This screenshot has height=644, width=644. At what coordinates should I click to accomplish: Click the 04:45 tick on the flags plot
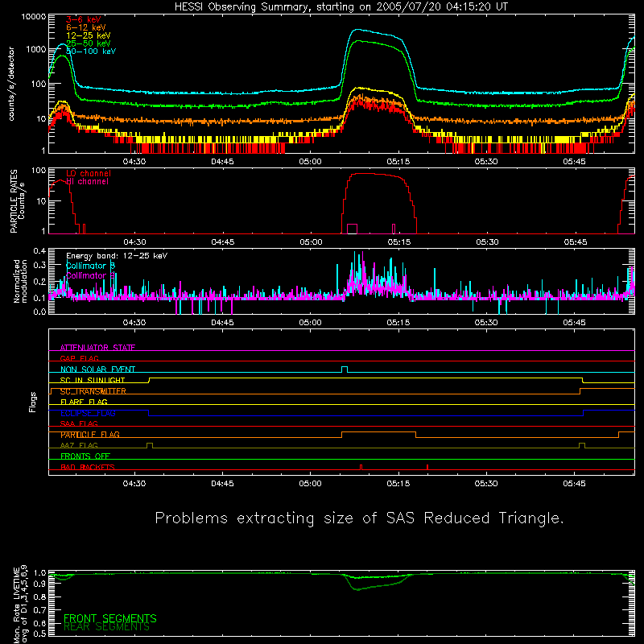[223, 484]
